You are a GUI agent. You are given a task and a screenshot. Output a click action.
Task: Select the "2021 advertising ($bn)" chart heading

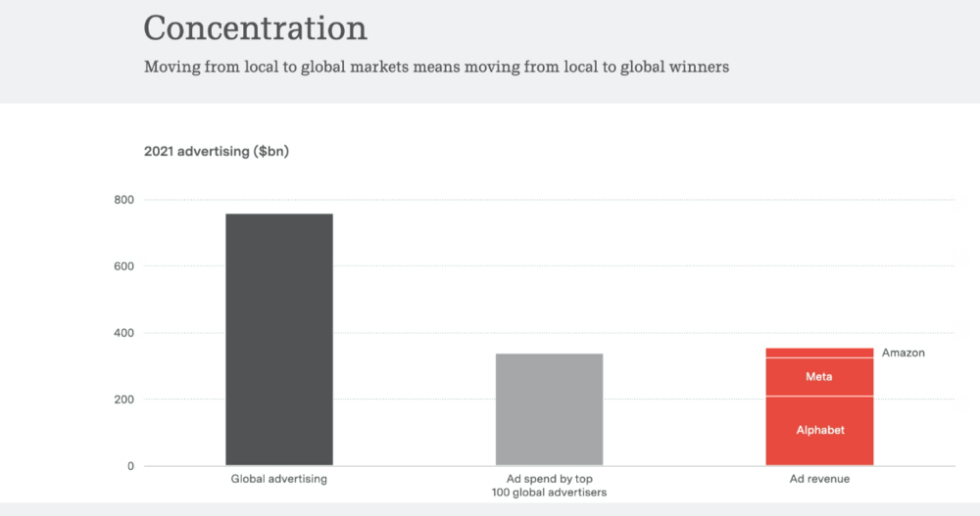(217, 152)
